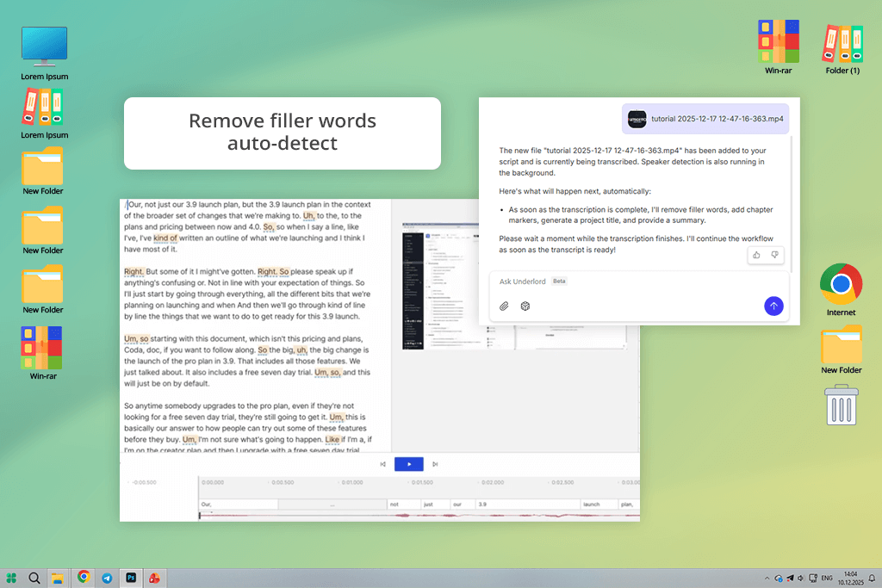The height and width of the screenshot is (588, 882).
Task: Expand hidden system tray icons chevron
Action: pyautogui.click(x=767, y=579)
